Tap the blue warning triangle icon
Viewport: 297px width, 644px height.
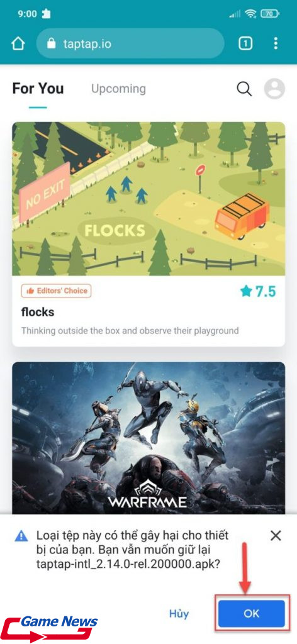(x=21, y=536)
